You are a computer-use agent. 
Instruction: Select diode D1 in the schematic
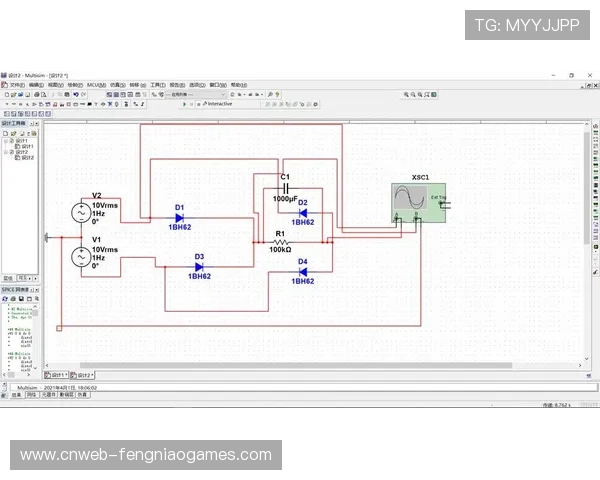coord(180,217)
